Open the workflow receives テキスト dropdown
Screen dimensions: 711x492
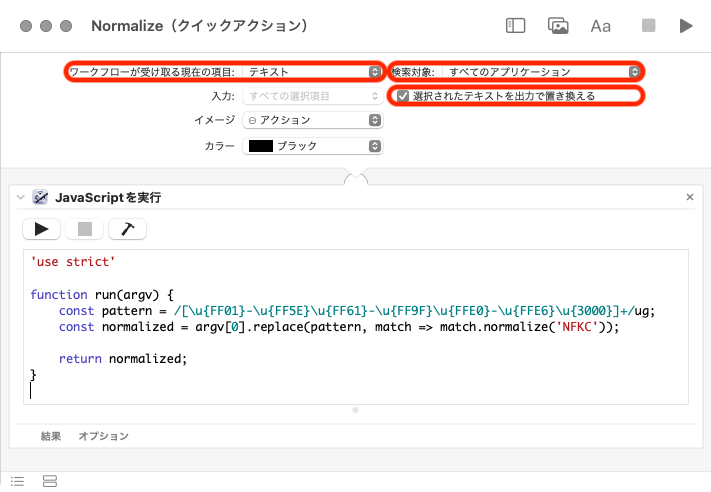(313, 72)
